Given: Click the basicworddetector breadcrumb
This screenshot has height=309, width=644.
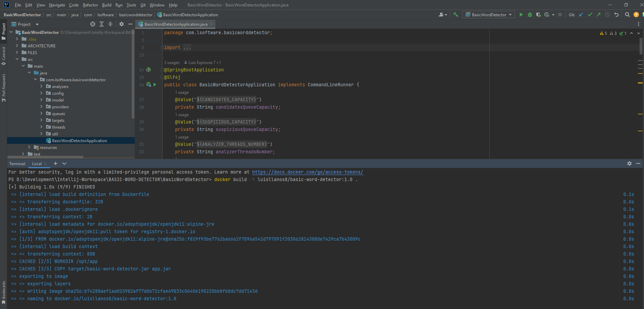Looking at the screenshot, I should coord(136,15).
